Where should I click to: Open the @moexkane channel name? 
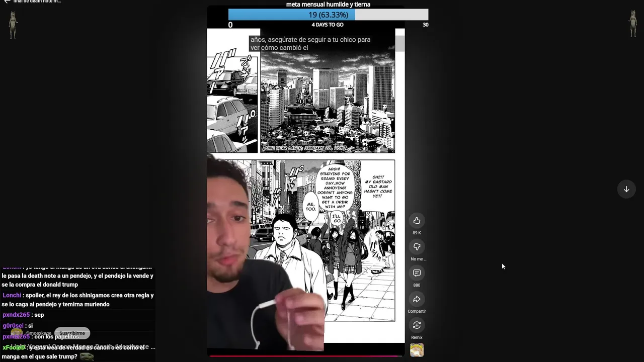coord(38,333)
